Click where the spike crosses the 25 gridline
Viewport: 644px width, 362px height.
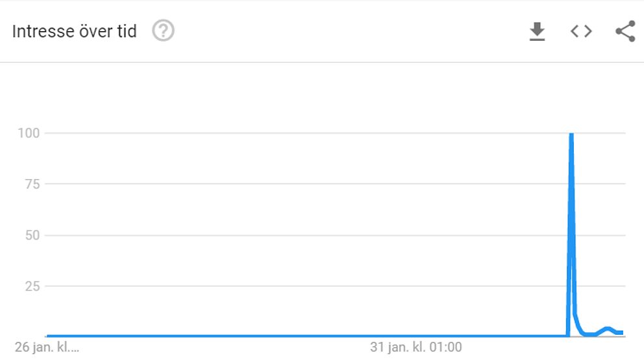(571, 286)
